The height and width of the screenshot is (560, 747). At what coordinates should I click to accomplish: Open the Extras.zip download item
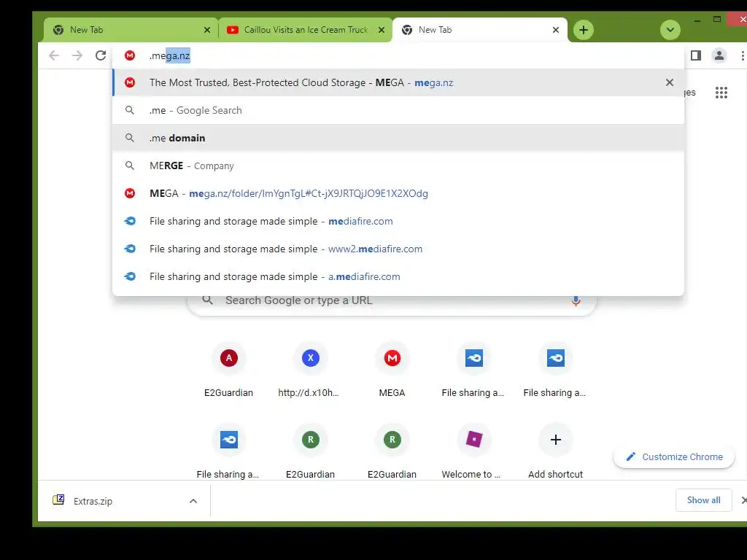93,501
